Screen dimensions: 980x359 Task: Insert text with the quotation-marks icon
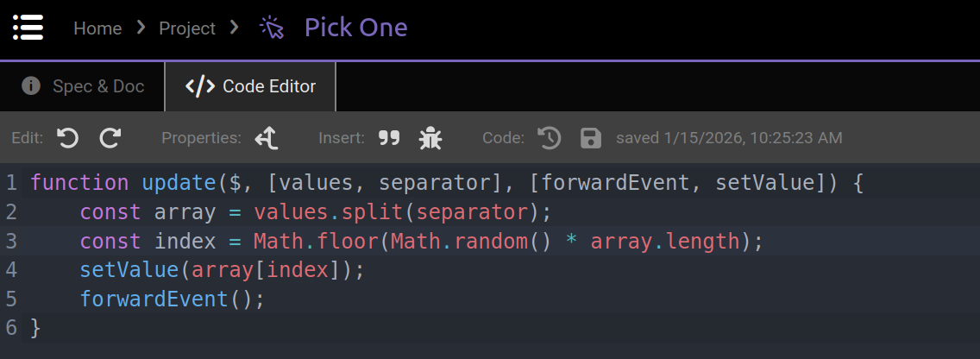tap(389, 138)
